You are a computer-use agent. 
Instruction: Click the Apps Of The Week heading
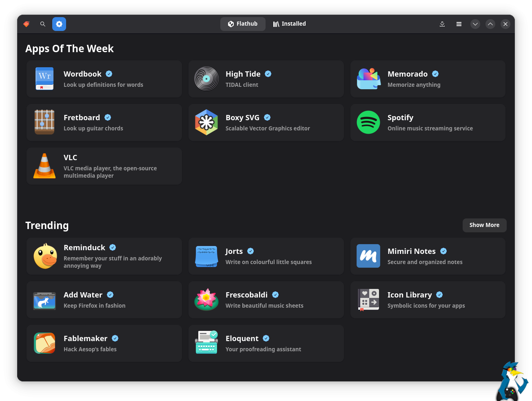69,48
